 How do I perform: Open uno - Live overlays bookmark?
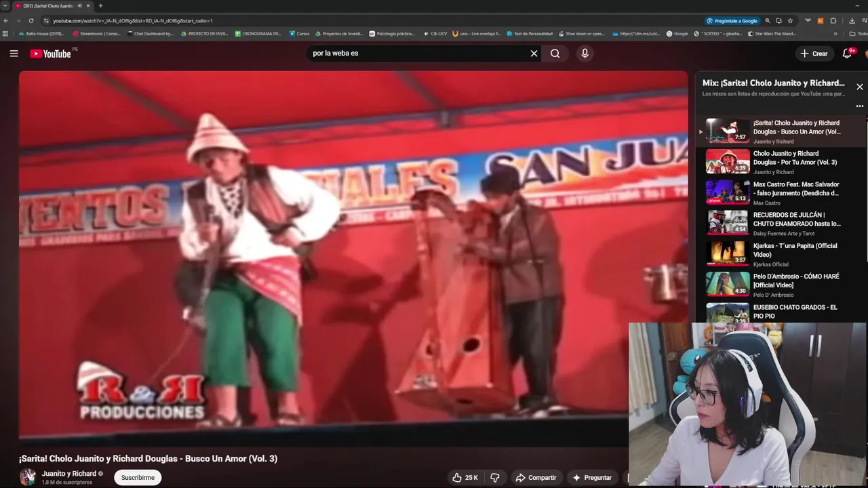coord(477,33)
